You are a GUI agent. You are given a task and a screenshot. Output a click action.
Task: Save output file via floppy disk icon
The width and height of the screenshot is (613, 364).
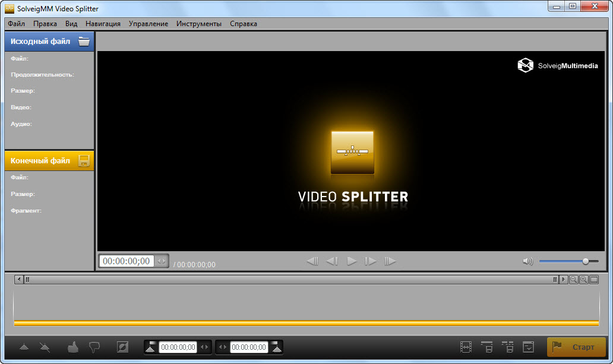(84, 161)
